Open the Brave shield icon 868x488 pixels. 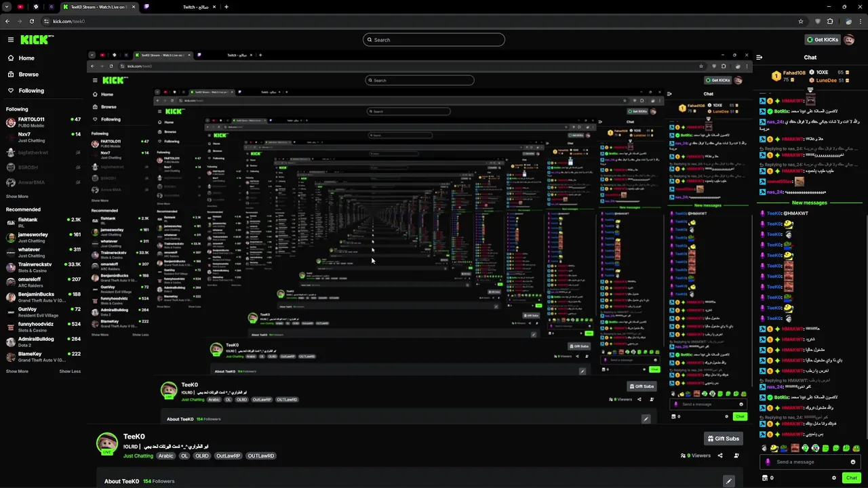coord(817,21)
